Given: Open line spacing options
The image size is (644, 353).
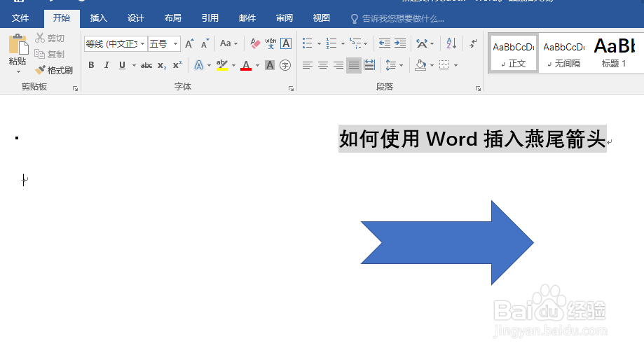Looking at the screenshot, I should coord(395,65).
